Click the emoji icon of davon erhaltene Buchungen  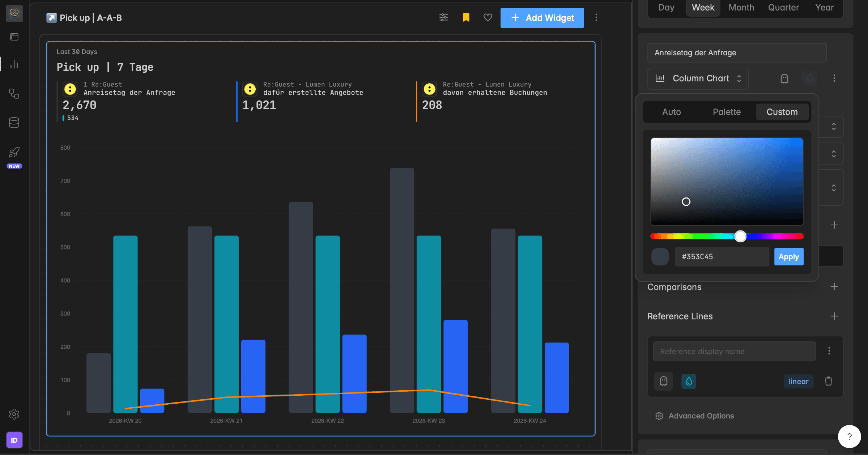pyautogui.click(x=430, y=89)
